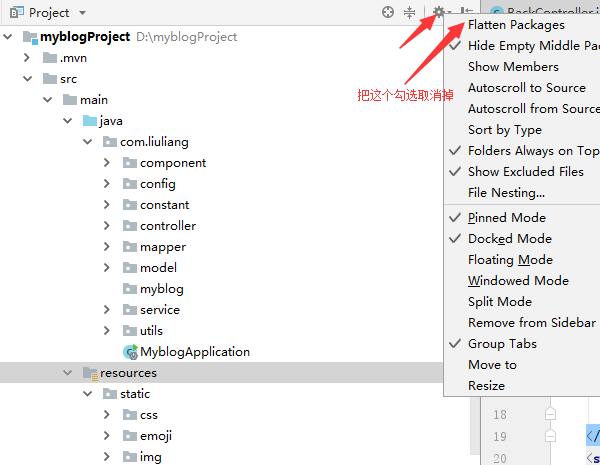This screenshot has height=465, width=600.
Task: Click the resources root folder icon
Action: tap(90, 373)
